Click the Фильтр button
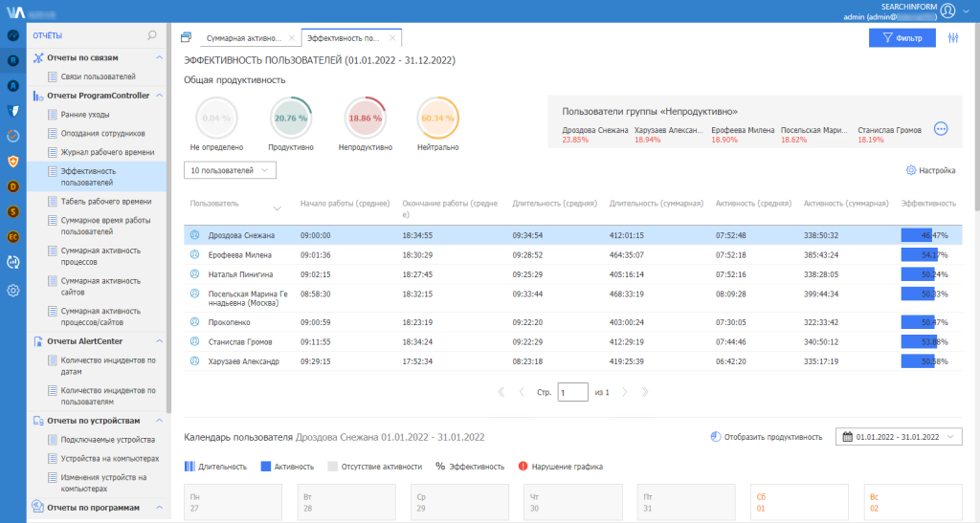Image resolution: width=980 pixels, height=523 pixels. (902, 38)
